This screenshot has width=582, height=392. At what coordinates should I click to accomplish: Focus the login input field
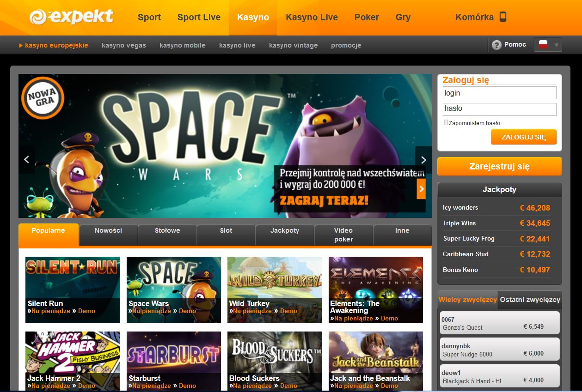coord(499,93)
